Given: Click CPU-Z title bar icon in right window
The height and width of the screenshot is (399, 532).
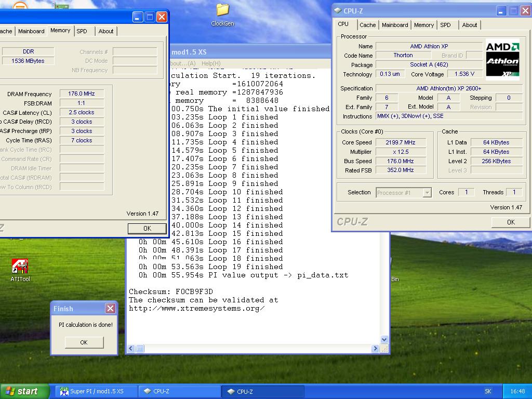Looking at the screenshot, I should point(338,10).
